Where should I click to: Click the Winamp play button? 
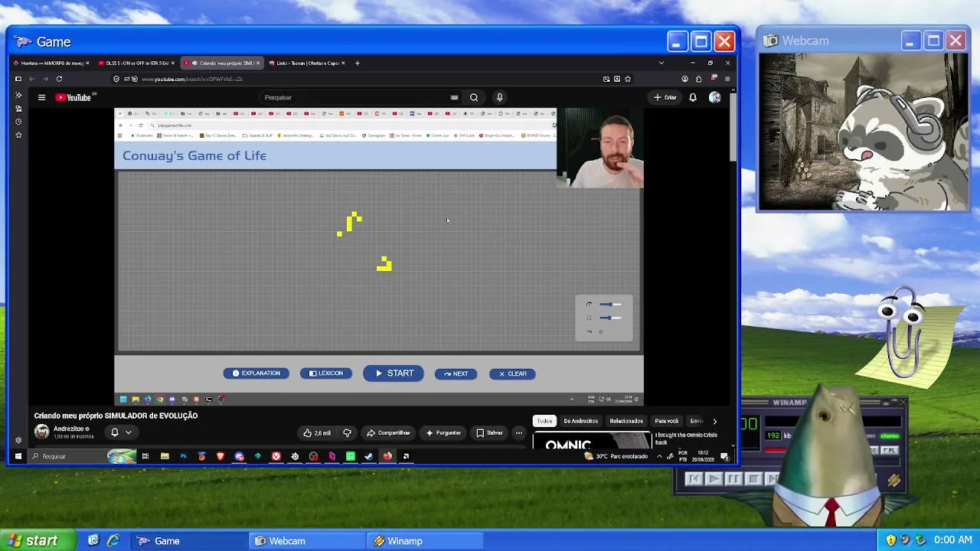pos(713,479)
